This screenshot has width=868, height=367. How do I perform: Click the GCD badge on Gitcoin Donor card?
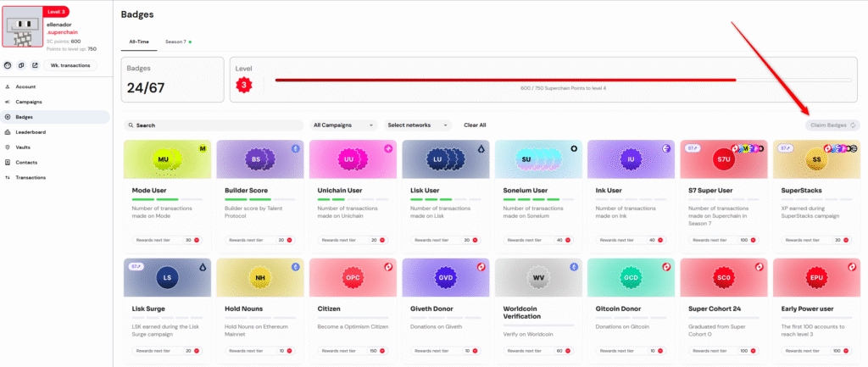pos(631,277)
